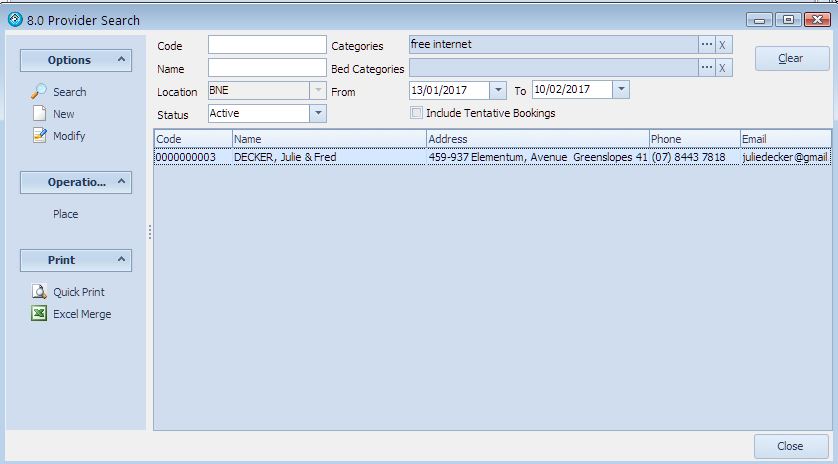
Task: Clear Categories field with its X button
Action: coord(723,45)
